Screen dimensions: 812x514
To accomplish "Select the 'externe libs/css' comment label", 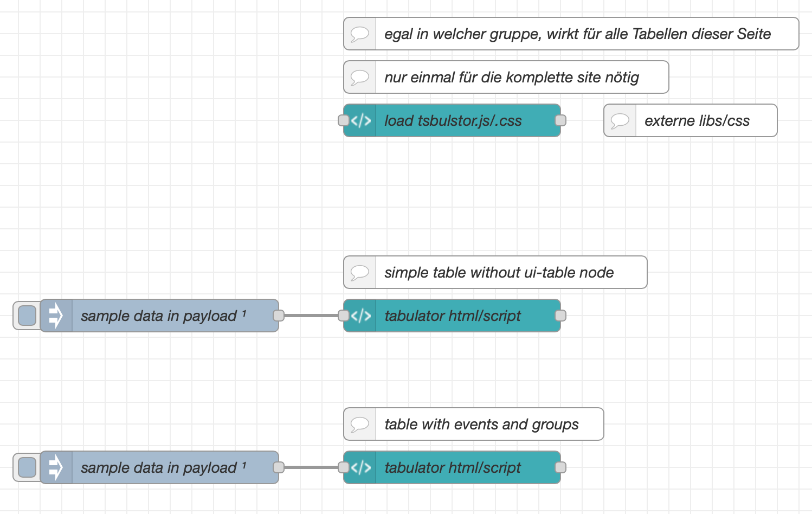I will (697, 120).
